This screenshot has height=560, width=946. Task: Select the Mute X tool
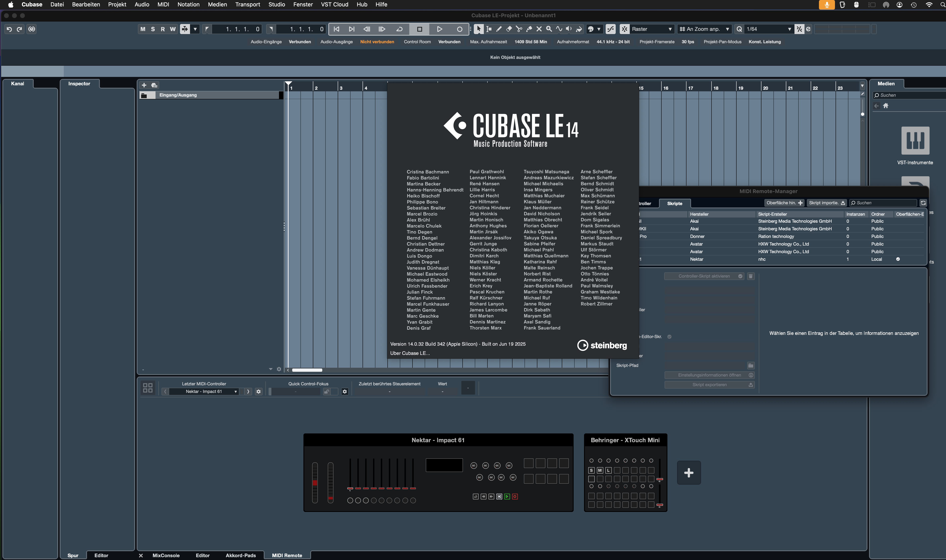(x=539, y=29)
